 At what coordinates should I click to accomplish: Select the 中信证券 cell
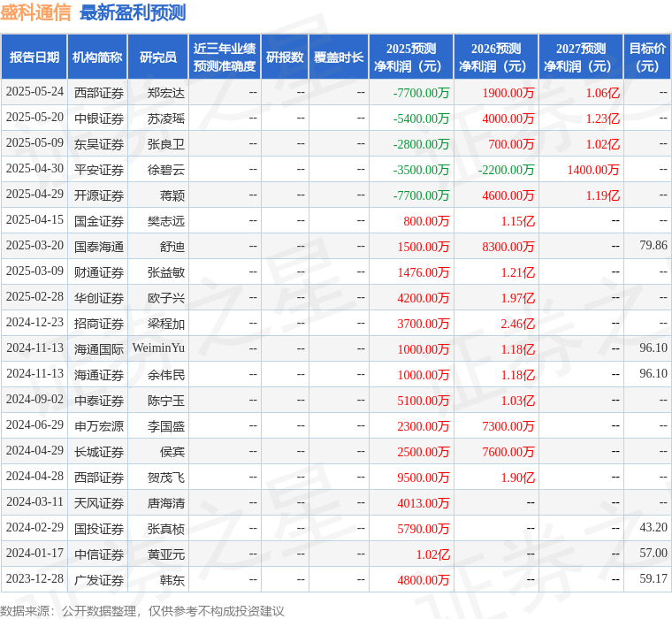[x=99, y=554]
